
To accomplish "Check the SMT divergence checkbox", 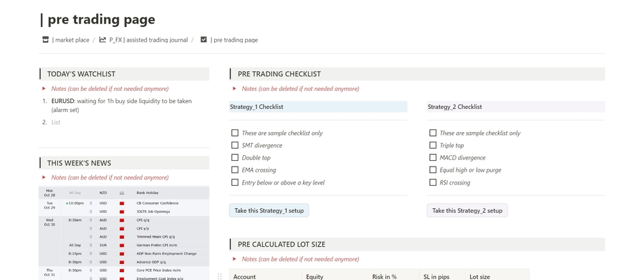I will pos(235,145).
